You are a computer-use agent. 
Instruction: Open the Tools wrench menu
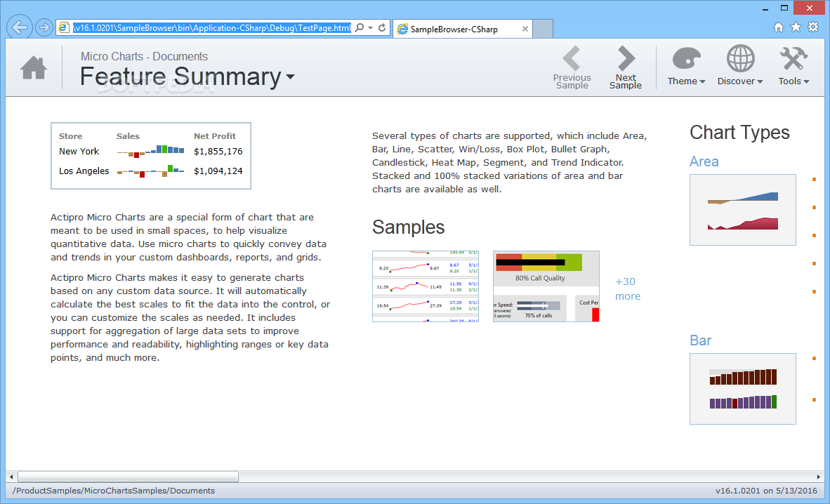tap(793, 66)
